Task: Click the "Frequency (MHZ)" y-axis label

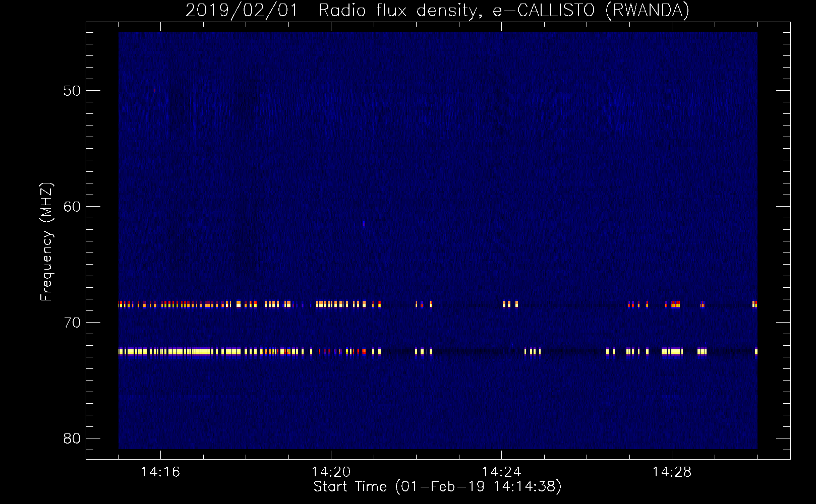Action: coord(46,242)
